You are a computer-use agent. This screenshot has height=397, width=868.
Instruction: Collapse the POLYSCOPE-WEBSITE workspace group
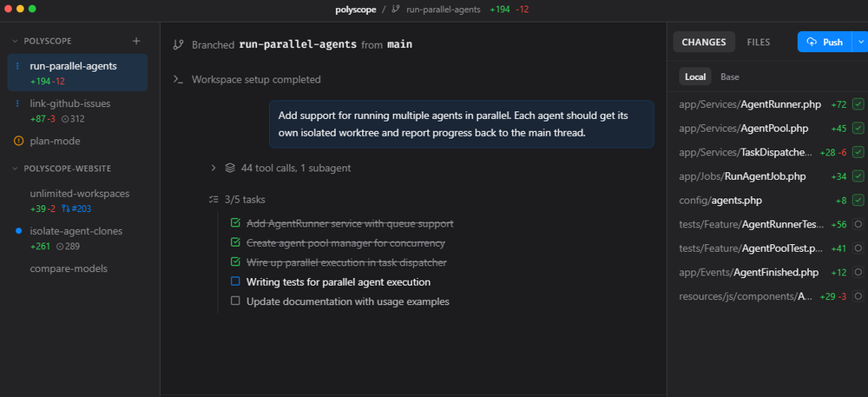(15, 169)
